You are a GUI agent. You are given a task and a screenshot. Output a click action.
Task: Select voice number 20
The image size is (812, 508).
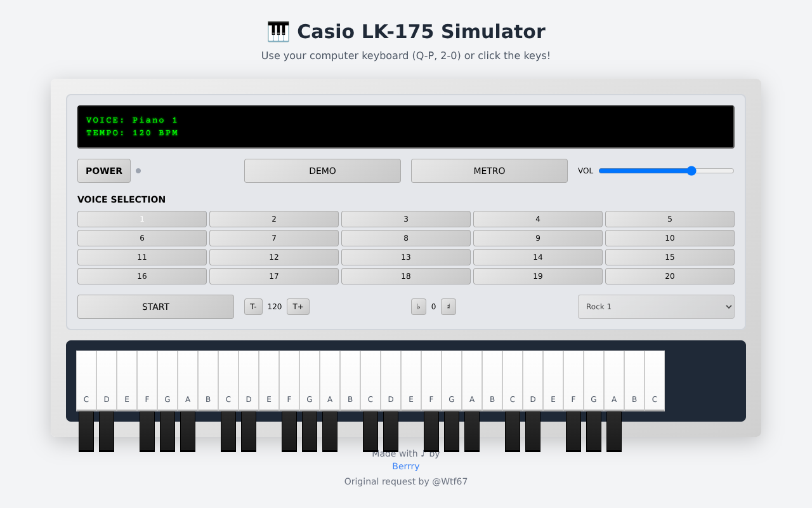pos(669,276)
